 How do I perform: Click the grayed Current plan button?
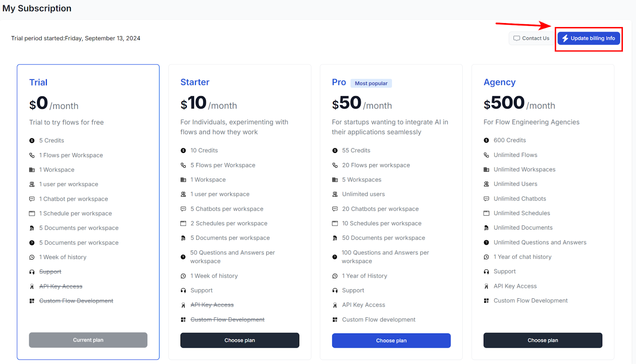88,340
